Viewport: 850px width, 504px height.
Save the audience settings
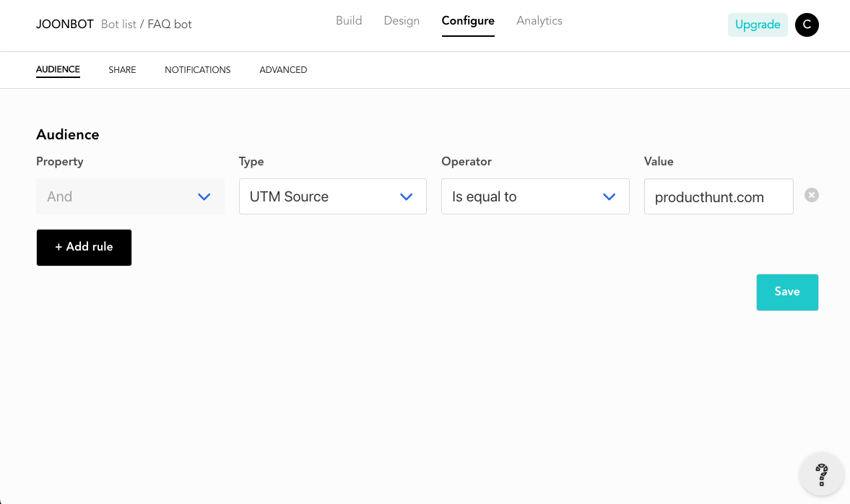[x=787, y=292]
